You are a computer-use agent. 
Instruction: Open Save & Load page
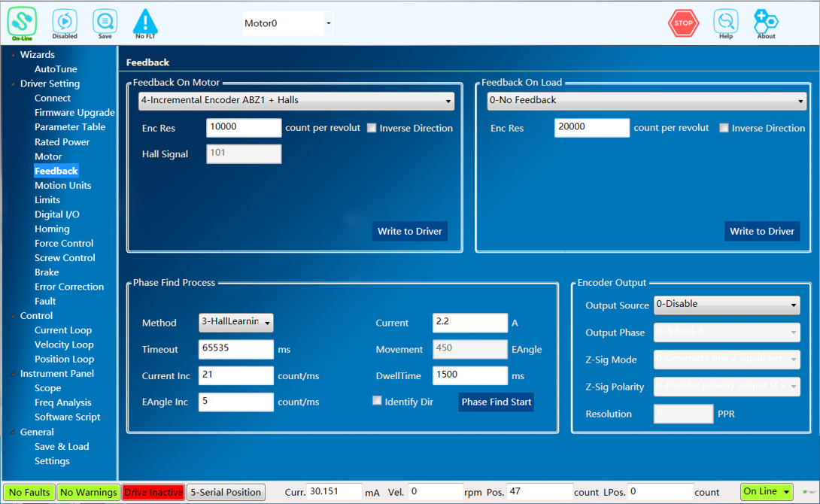pos(62,447)
